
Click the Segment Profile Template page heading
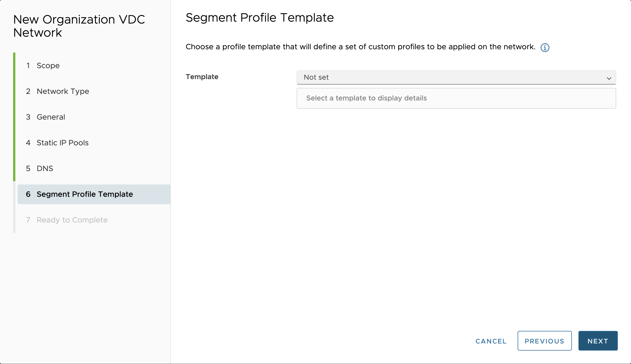click(260, 18)
